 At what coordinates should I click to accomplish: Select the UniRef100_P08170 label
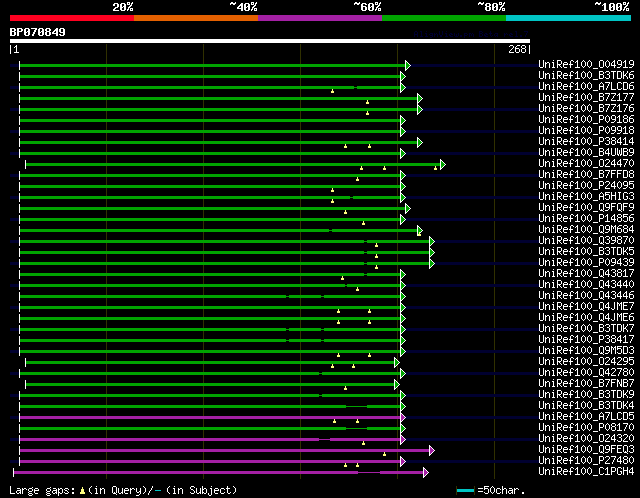586,428
